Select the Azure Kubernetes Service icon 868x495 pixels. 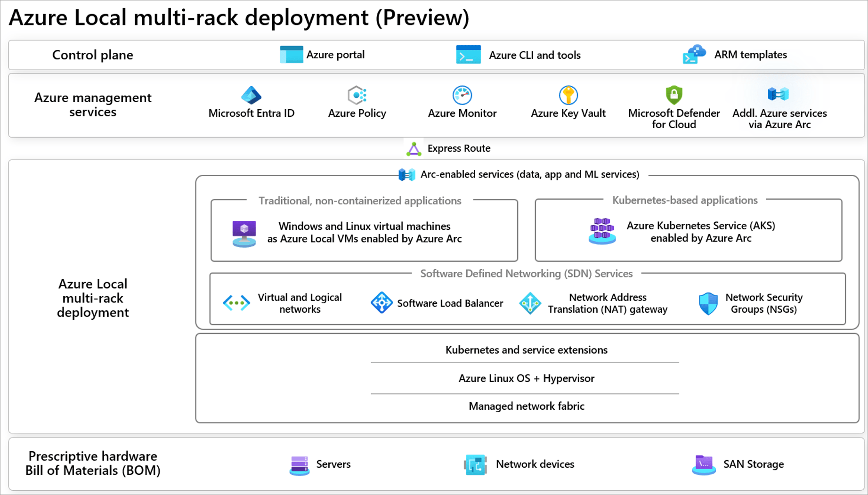(602, 231)
